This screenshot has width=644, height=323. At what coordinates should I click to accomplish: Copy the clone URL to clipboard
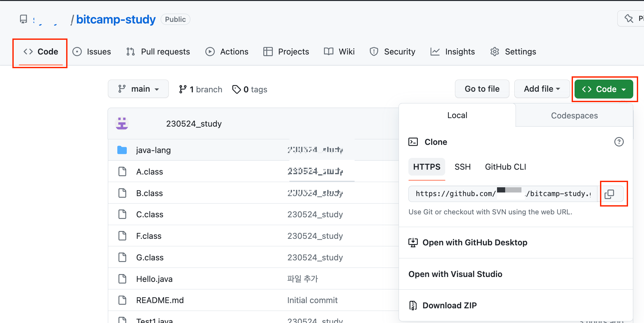click(x=609, y=194)
